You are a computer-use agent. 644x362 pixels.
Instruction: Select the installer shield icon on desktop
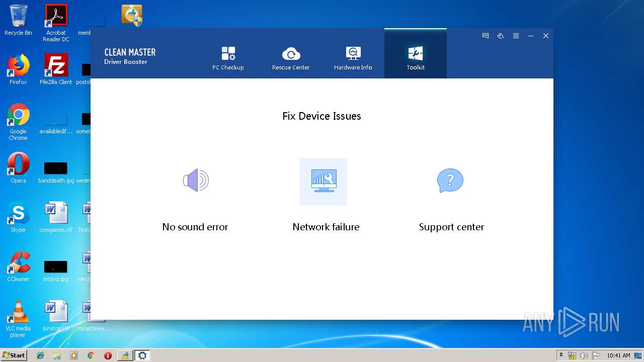point(132,15)
